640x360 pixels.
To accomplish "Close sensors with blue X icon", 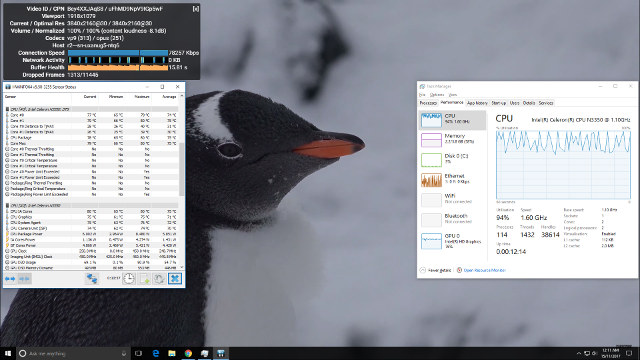I will coord(175,278).
